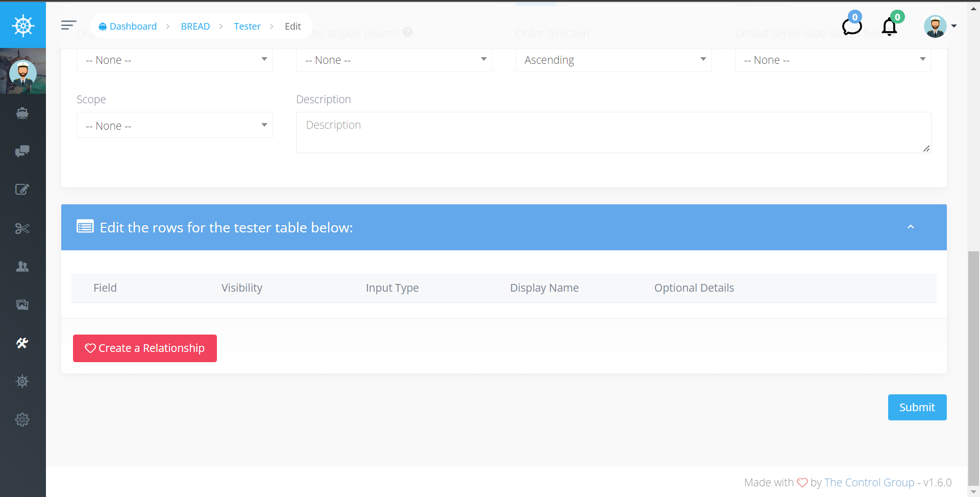Open the sidebar chat bubbles icon
The height and width of the screenshot is (497, 980).
tap(22, 151)
